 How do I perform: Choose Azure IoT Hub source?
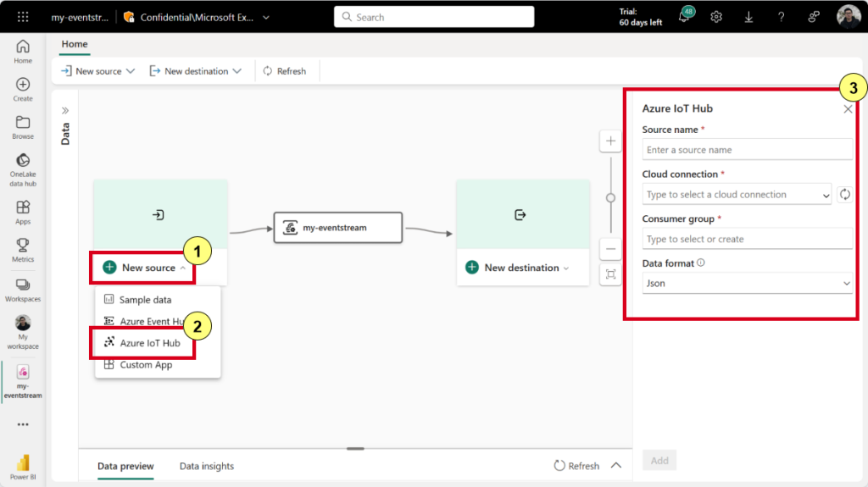point(158,343)
